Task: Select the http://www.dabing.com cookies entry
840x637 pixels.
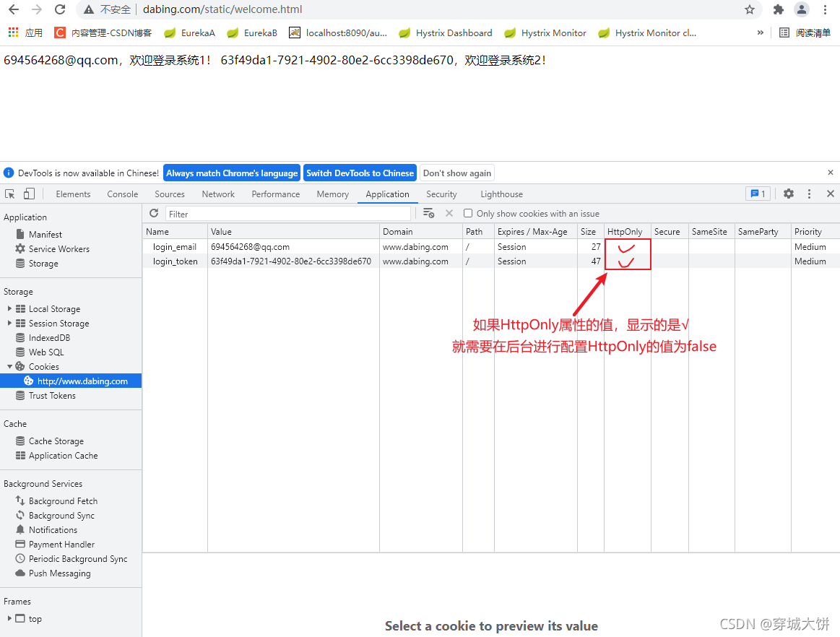Action: [71, 381]
